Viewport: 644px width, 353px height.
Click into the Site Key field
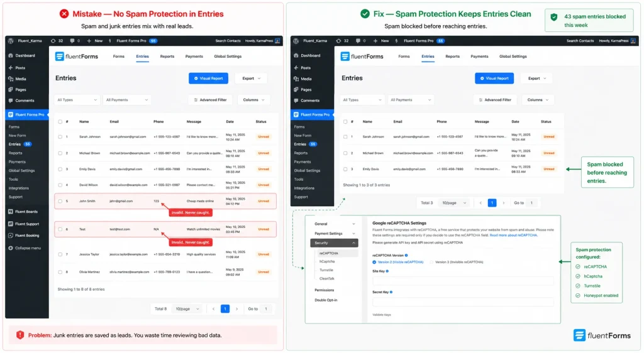(x=463, y=281)
